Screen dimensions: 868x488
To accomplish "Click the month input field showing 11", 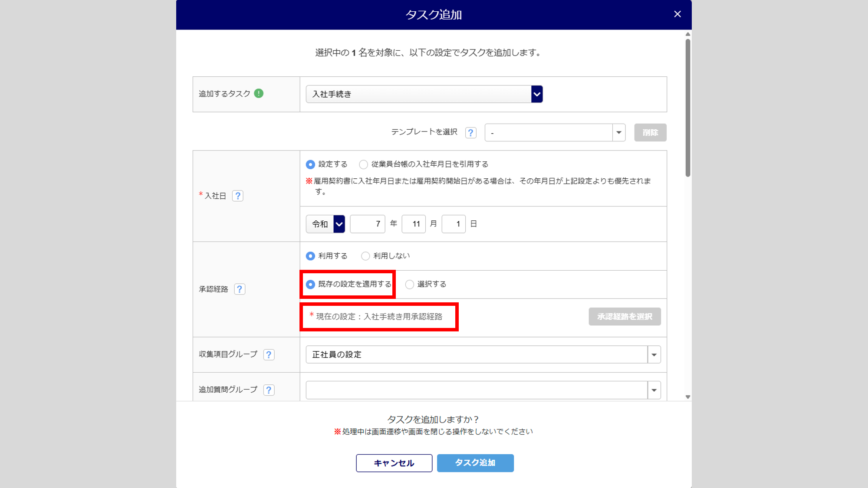I will coord(413,224).
